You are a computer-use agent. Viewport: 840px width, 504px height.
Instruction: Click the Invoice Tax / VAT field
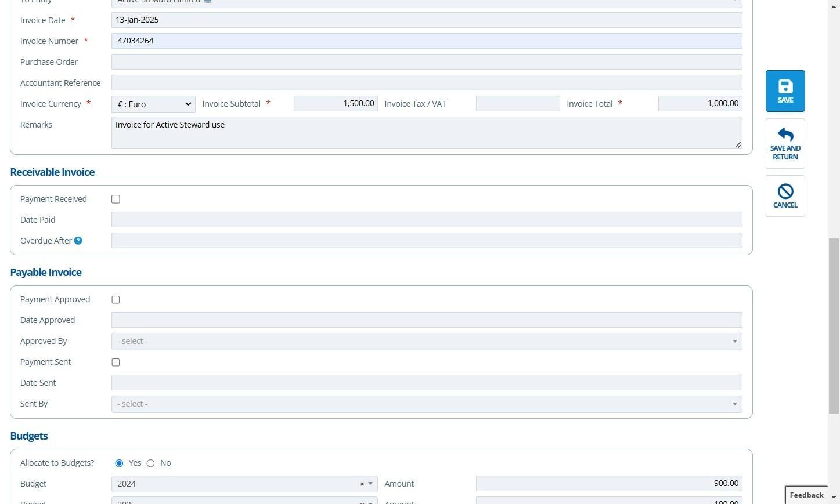click(518, 104)
